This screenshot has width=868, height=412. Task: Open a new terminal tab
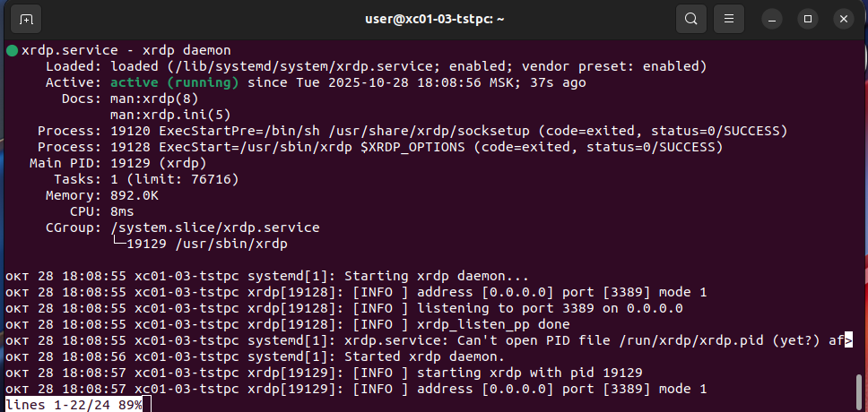(26, 18)
